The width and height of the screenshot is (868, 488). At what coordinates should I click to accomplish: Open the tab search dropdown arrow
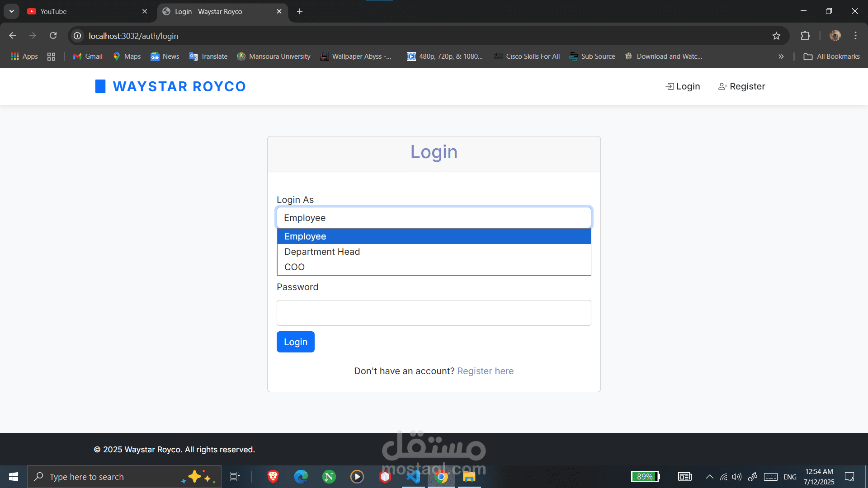(x=12, y=11)
